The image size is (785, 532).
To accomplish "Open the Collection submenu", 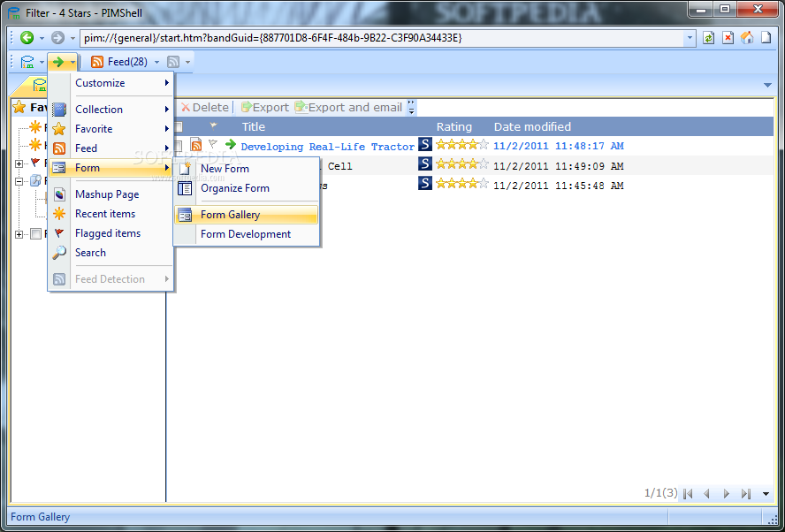I will [111, 109].
